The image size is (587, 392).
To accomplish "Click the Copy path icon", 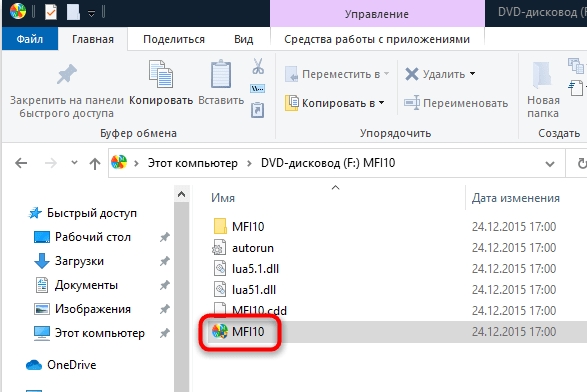I will pyautogui.click(x=258, y=88).
